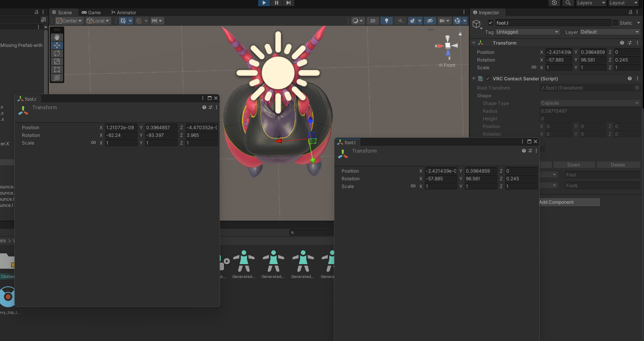Select the Rect tool

pyautogui.click(x=57, y=70)
